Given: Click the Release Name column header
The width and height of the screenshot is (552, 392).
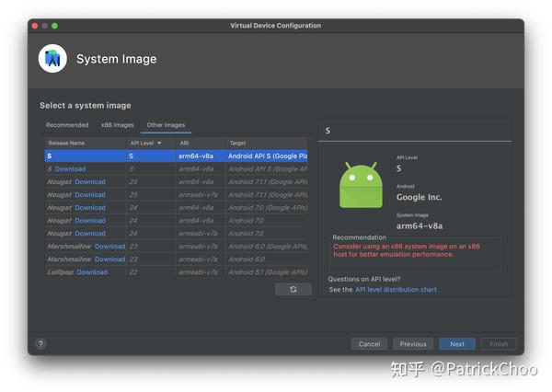Looking at the screenshot, I should click(86, 143).
